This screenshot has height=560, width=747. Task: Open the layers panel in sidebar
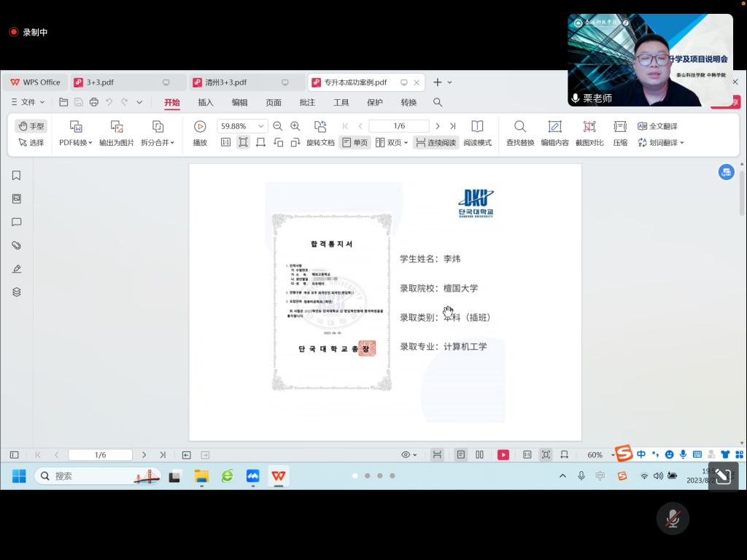pyautogui.click(x=16, y=292)
